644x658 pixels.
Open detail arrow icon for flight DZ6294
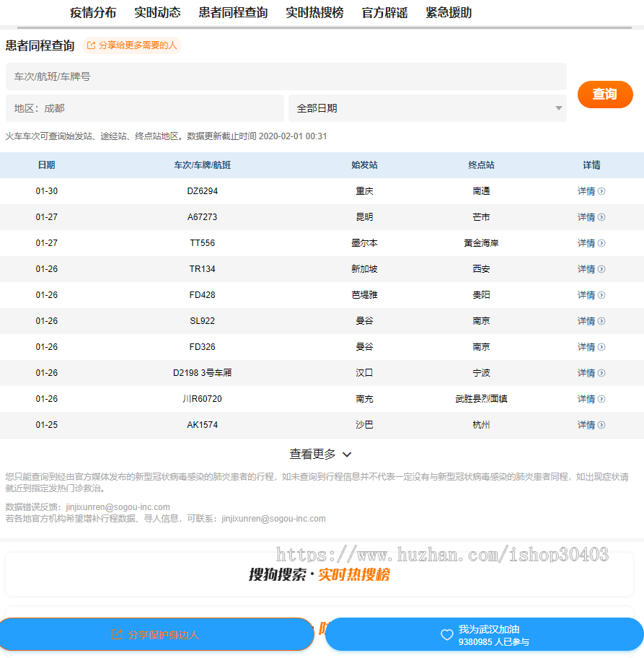tap(602, 191)
